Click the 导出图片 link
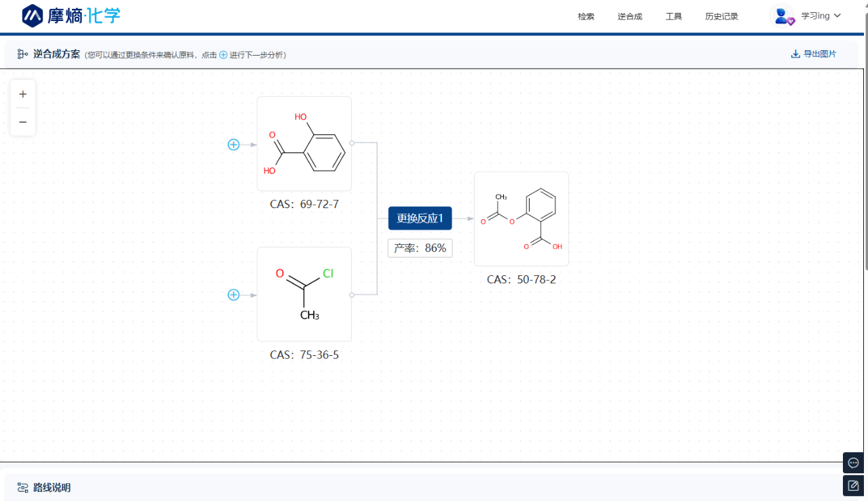 pos(820,54)
